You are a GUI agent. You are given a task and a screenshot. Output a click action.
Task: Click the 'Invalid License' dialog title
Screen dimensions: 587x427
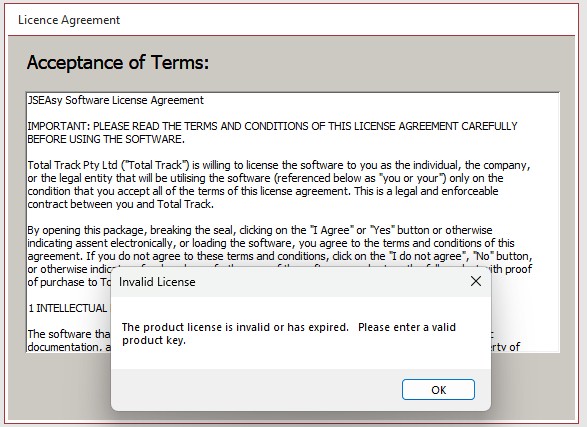[x=157, y=282]
